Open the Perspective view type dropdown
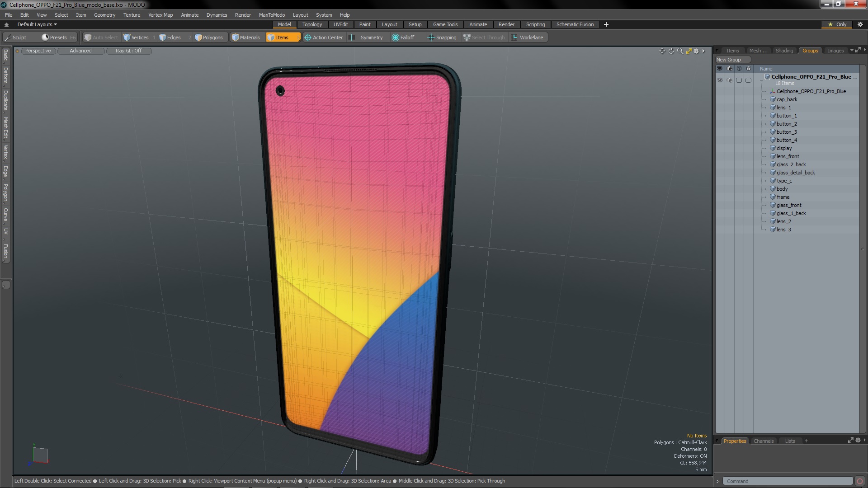 [38, 51]
